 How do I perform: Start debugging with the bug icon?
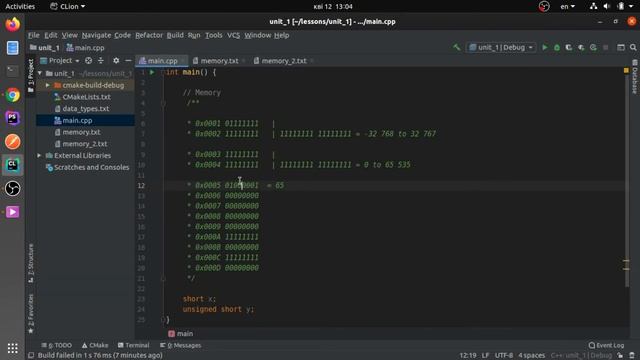[557, 47]
